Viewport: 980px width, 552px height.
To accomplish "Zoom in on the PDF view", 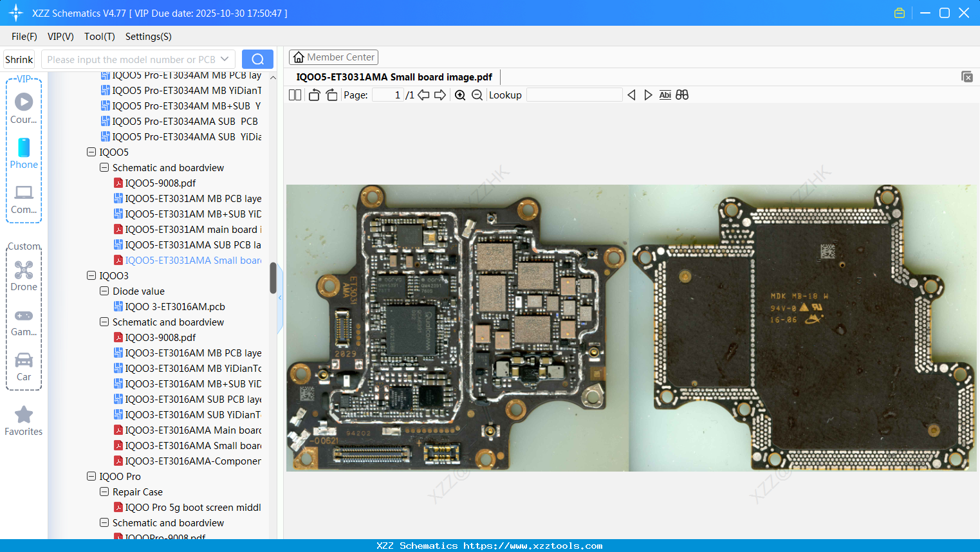I will [460, 95].
